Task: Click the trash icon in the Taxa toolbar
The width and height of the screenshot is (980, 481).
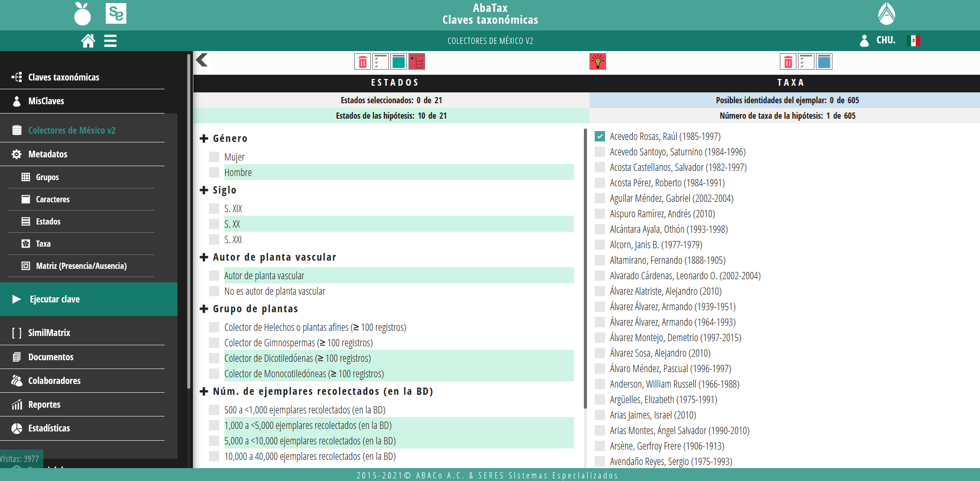Action: click(x=788, y=62)
